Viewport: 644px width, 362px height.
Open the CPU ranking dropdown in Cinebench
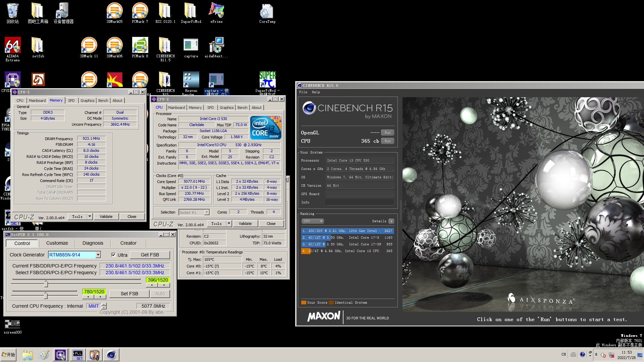(x=313, y=221)
